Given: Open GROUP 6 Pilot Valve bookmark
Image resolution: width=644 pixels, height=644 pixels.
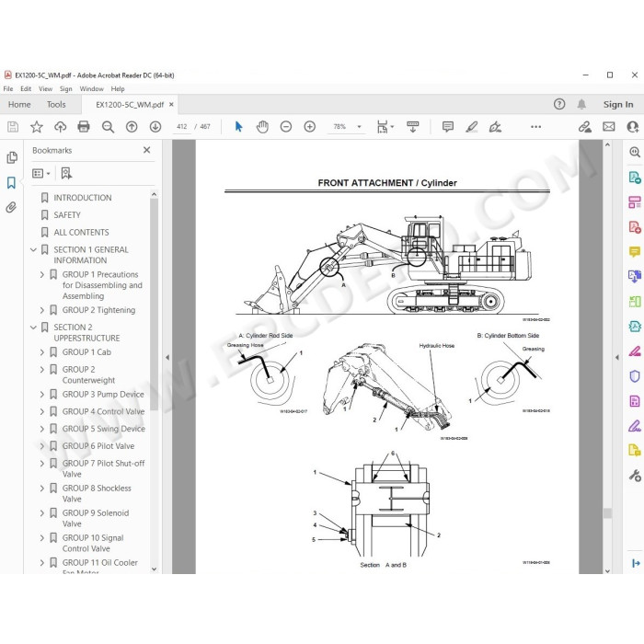Looking at the screenshot, I should [98, 446].
